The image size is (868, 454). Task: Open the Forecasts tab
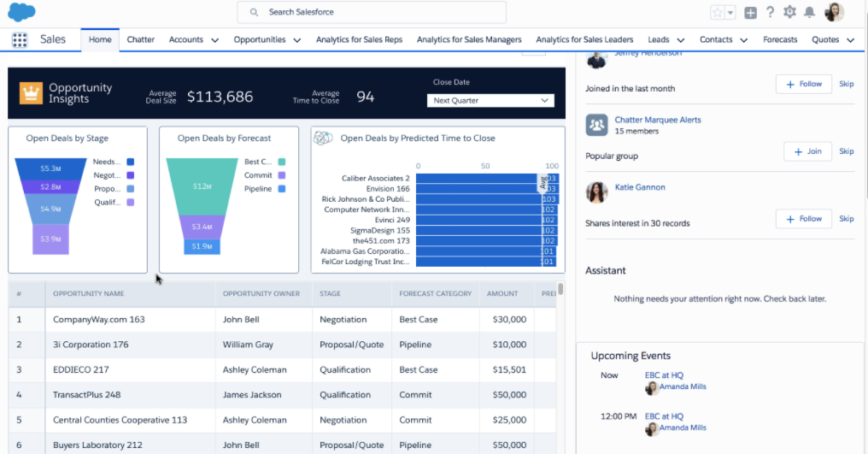pos(780,39)
